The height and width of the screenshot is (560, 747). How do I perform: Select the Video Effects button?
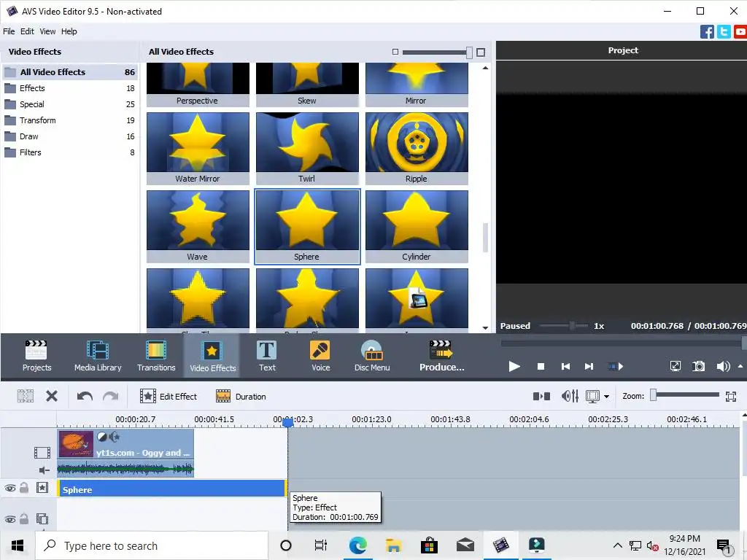[x=212, y=356]
